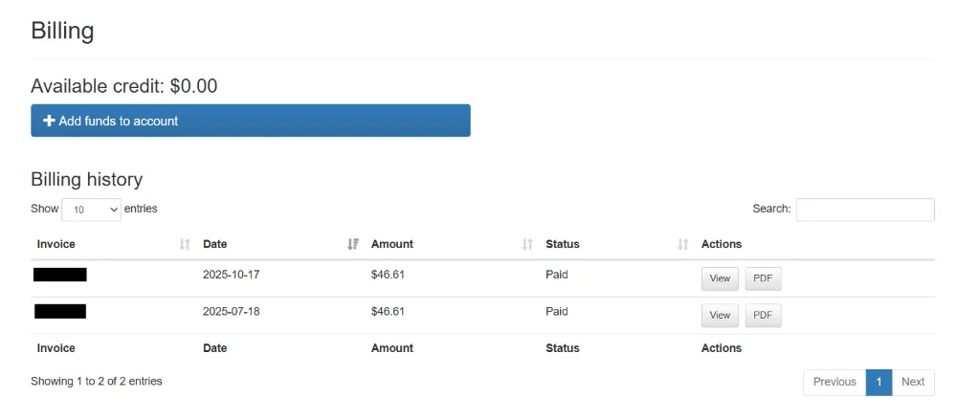The height and width of the screenshot is (420, 980).
Task: Click the plus icon on Add funds button
Action: (x=49, y=121)
